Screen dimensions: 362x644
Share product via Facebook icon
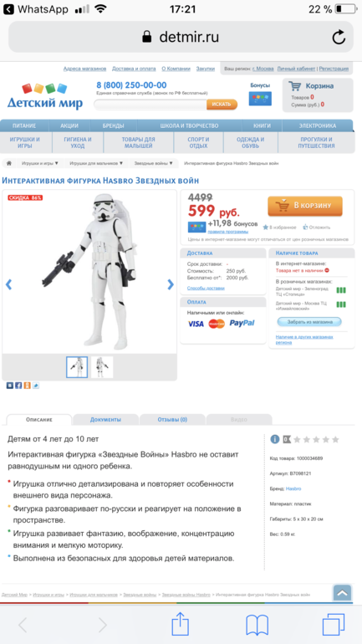[x=18, y=386]
